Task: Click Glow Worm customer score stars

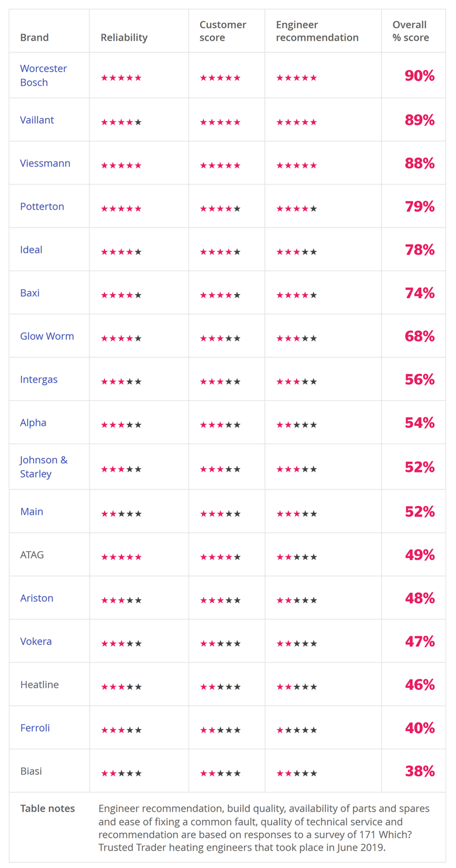Action: tap(220, 339)
